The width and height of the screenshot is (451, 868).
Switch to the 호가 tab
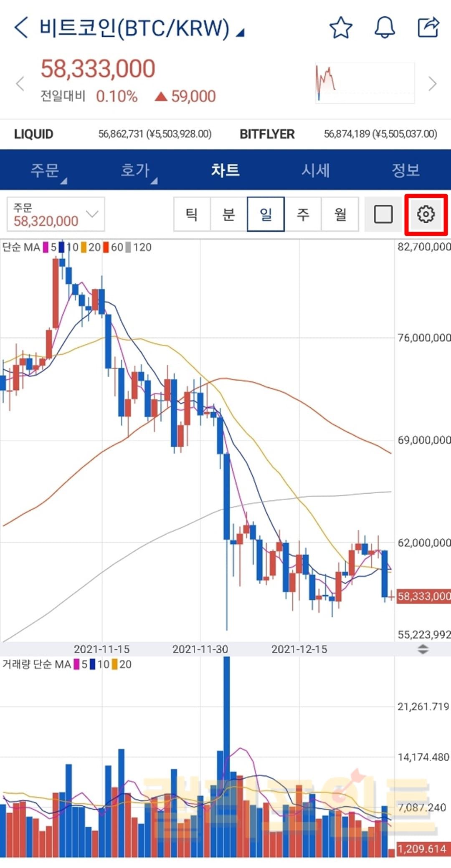135,170
